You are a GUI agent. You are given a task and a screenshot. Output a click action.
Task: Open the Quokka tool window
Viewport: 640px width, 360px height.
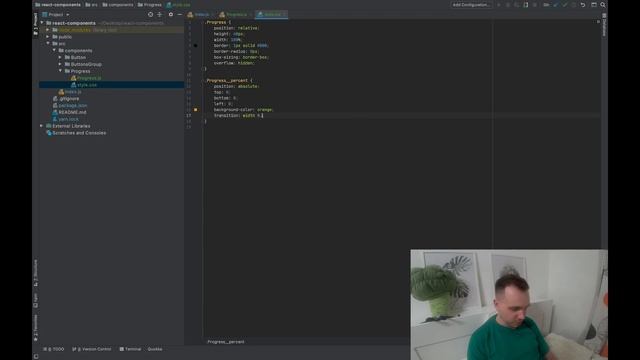(155, 349)
